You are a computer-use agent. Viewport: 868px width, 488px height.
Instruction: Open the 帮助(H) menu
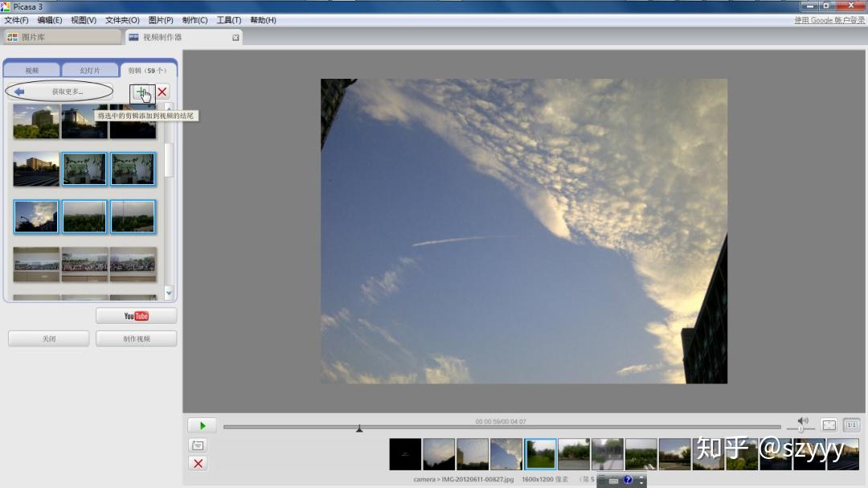(x=263, y=20)
